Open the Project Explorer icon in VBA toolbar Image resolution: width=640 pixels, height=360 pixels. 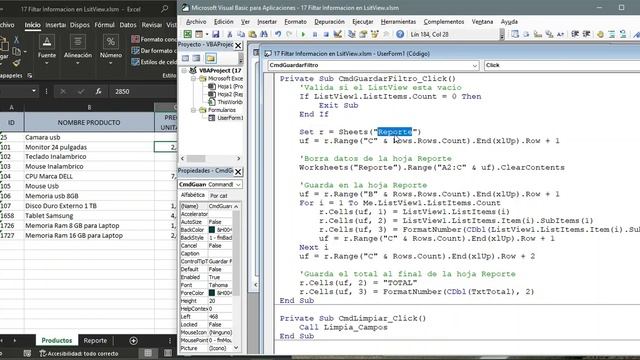[x=351, y=34]
